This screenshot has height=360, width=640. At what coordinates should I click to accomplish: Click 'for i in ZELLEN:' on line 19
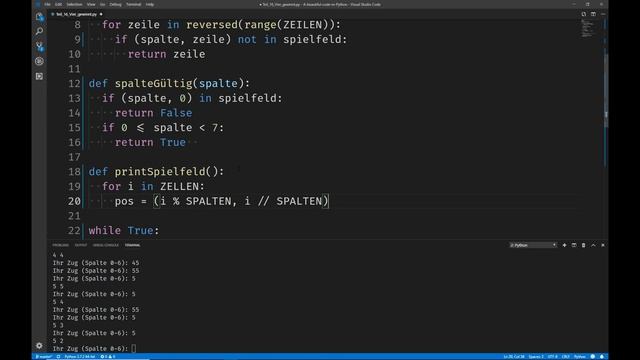click(153, 187)
